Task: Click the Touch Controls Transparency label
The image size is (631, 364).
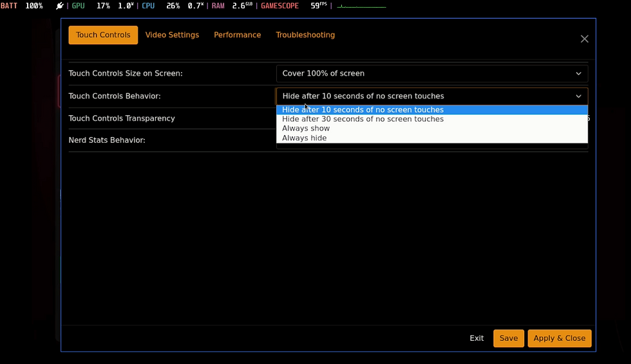Action: 122,118
